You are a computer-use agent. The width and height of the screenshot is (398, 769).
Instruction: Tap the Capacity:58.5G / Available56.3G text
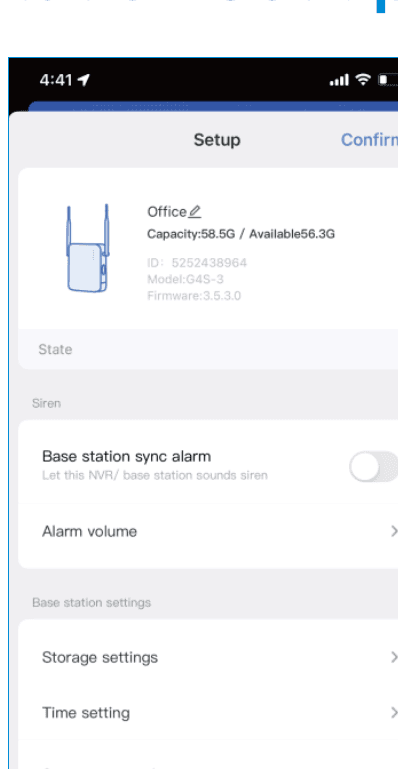[x=241, y=234]
